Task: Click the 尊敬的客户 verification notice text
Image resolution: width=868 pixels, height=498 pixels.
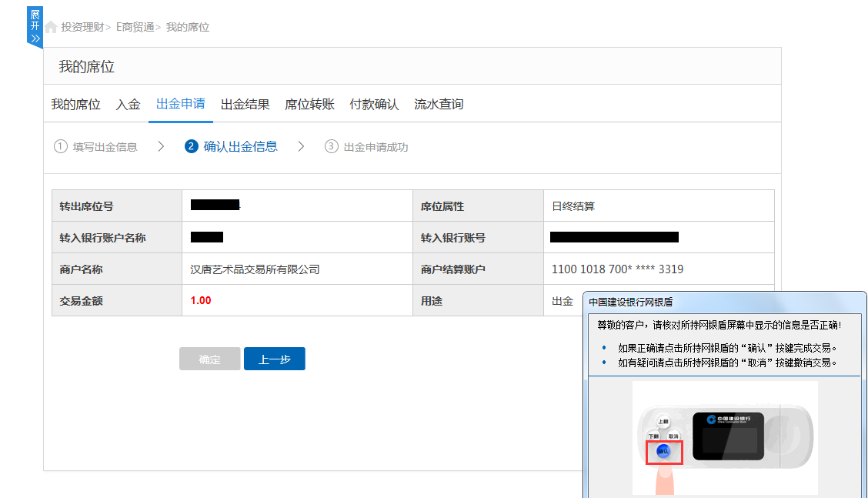Action: pyautogui.click(x=719, y=325)
